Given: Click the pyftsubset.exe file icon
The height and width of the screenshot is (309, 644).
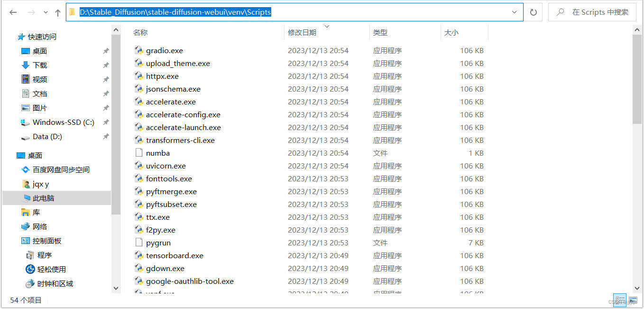Looking at the screenshot, I should [x=139, y=204].
